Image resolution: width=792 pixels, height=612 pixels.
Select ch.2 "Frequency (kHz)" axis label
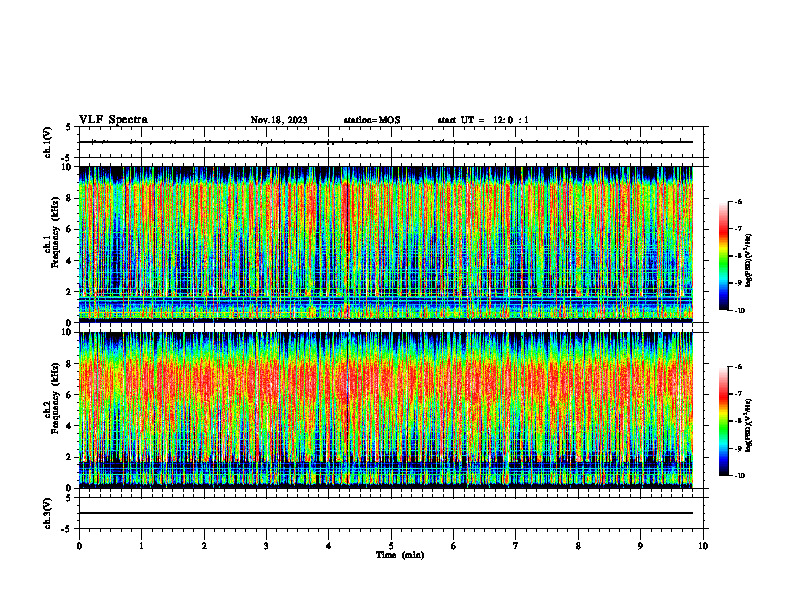pyautogui.click(x=55, y=398)
